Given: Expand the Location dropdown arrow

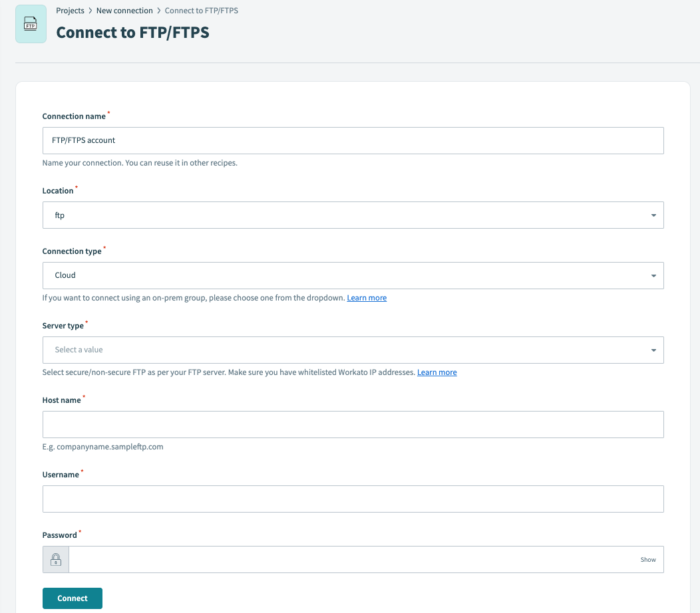Looking at the screenshot, I should [x=653, y=215].
